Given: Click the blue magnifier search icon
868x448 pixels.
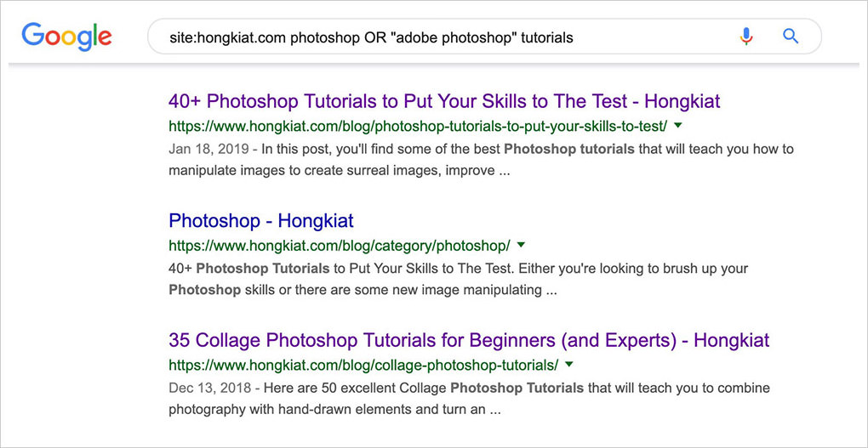Looking at the screenshot, I should 791,37.
